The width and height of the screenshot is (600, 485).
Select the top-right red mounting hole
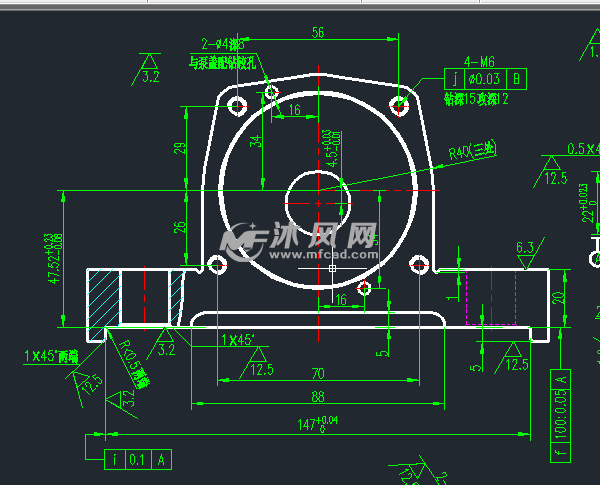pyautogui.click(x=400, y=104)
